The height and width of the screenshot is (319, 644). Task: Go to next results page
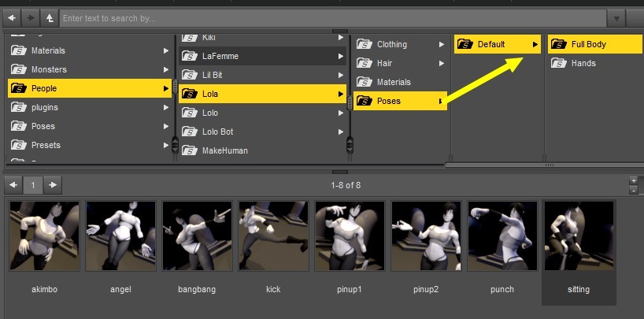click(53, 185)
